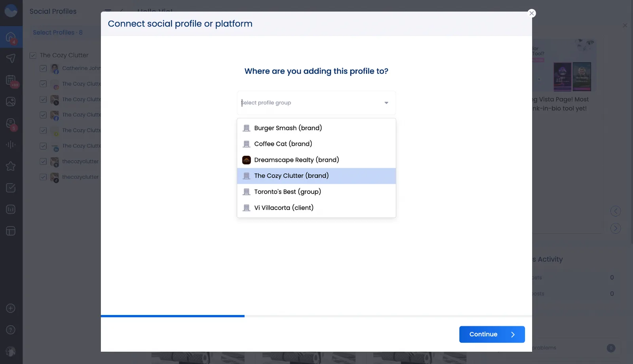Open the Select profile group dropdown
The width and height of the screenshot is (633, 364).
316,102
